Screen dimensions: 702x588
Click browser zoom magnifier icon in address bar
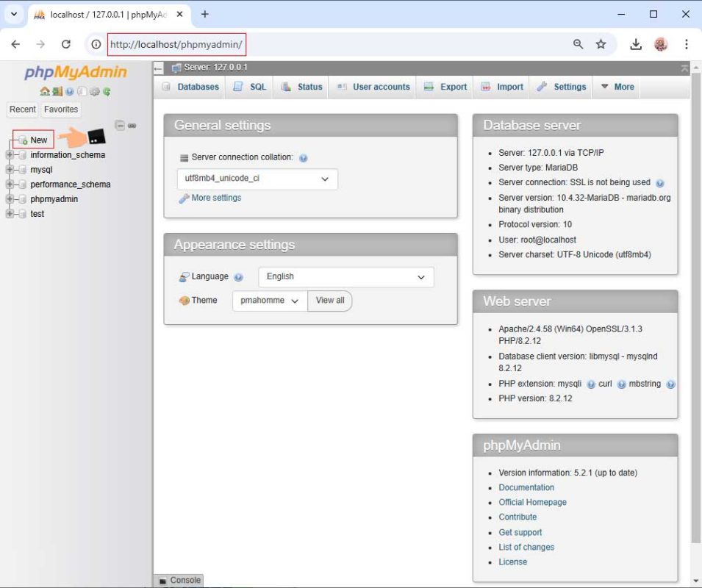(x=578, y=44)
